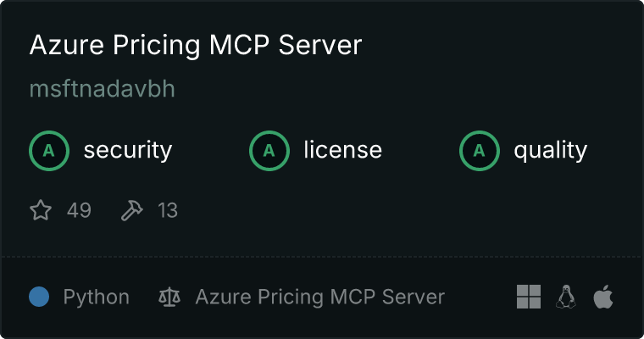Click the tools count 13
The height and width of the screenshot is (339, 644).
pos(168,210)
